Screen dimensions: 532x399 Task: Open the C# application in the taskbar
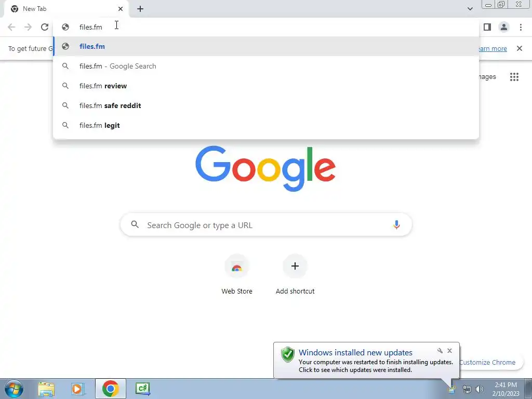tap(142, 389)
